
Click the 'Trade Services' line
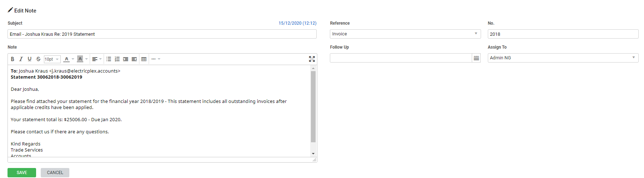(x=27, y=150)
